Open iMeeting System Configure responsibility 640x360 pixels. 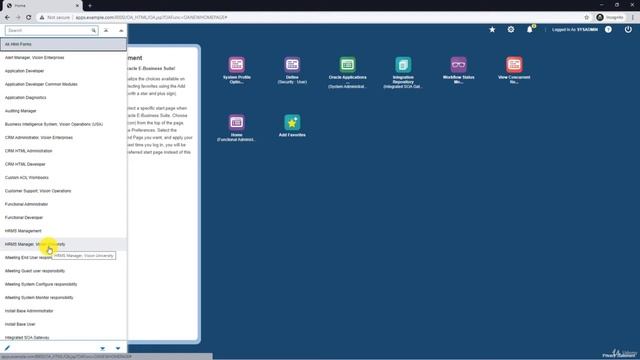pos(63,284)
